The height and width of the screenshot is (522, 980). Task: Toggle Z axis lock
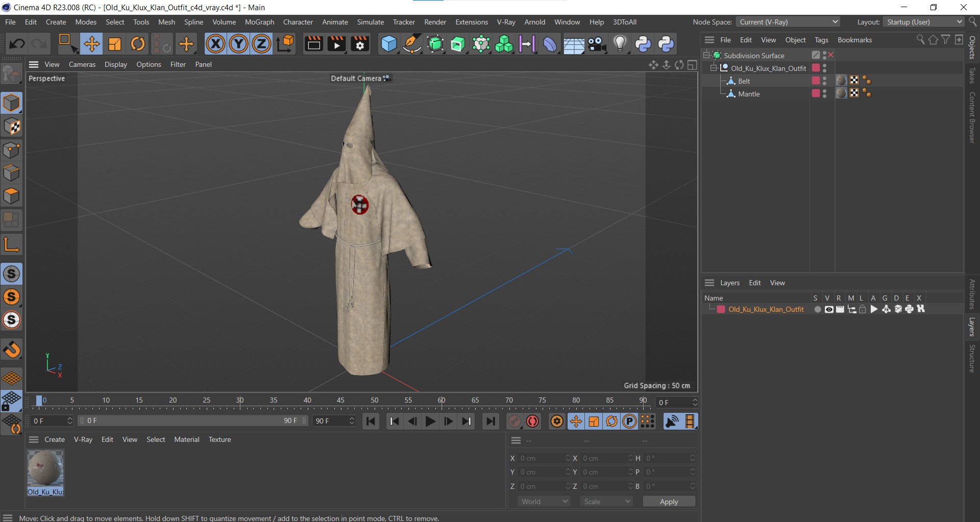click(261, 44)
